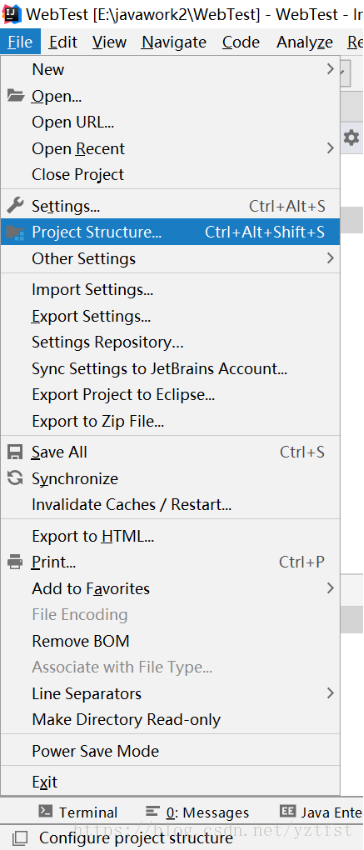364x850 pixels.
Task: Open the Edit menu
Action: coord(65,42)
